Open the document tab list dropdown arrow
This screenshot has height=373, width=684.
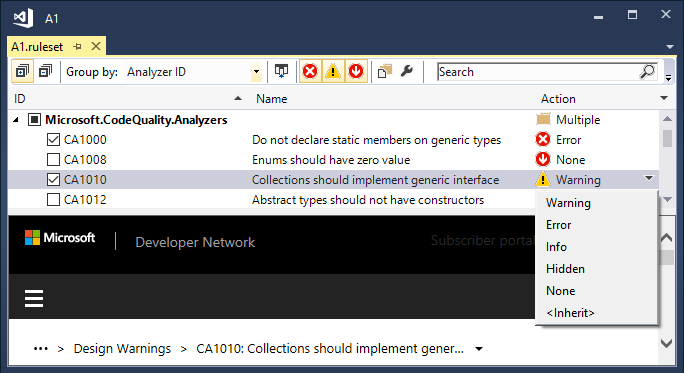670,47
